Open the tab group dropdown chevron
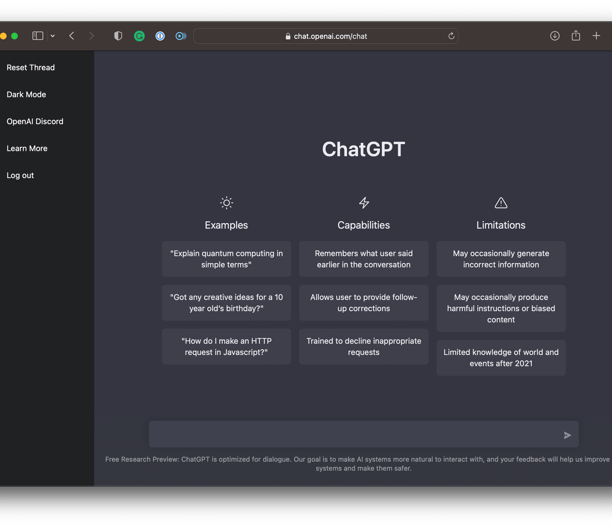Image resolution: width=612 pixels, height=528 pixels. [x=52, y=36]
